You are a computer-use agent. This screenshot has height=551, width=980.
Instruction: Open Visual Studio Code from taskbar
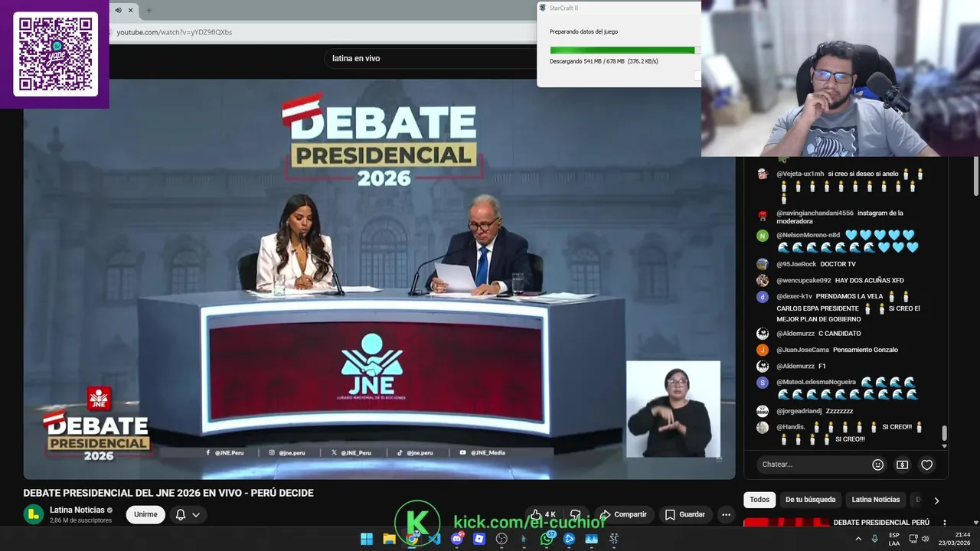434,539
